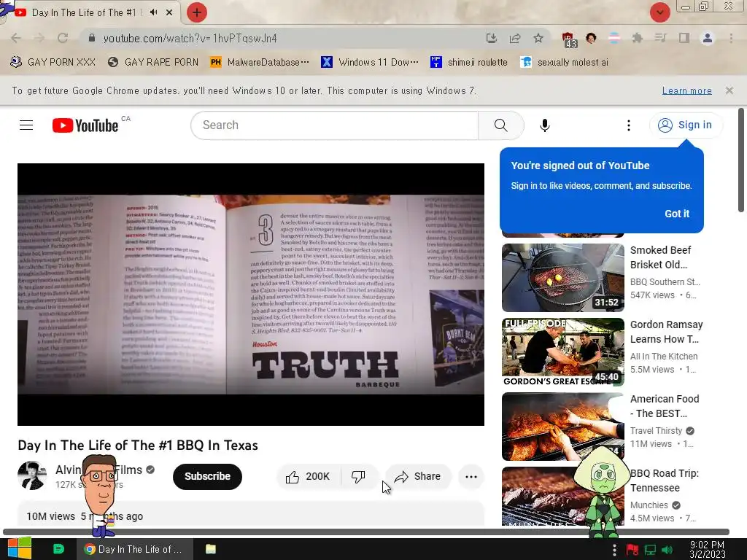Screen dimensions: 747x560
Task: Toggle the browser side panel
Action: (x=684, y=38)
